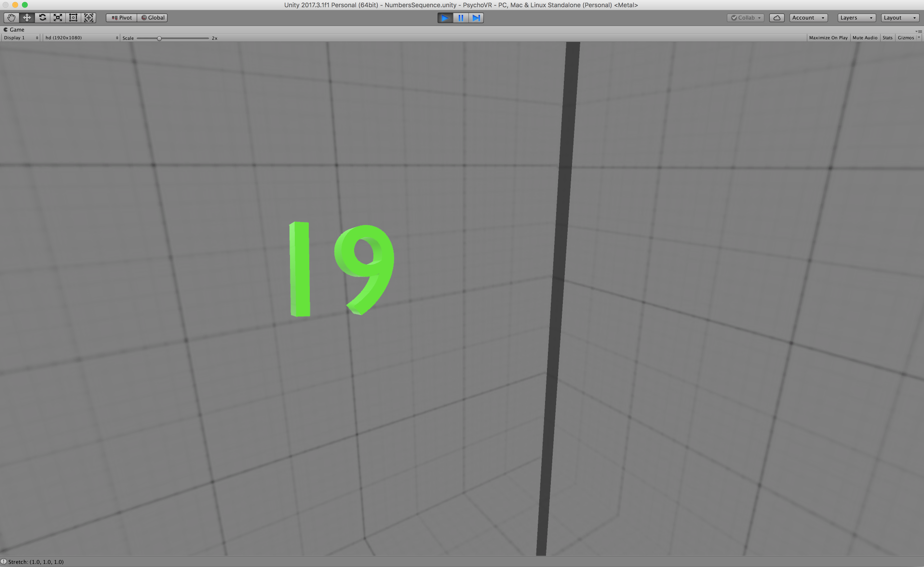The height and width of the screenshot is (567, 924).
Task: Pause the running game
Action: (x=460, y=18)
